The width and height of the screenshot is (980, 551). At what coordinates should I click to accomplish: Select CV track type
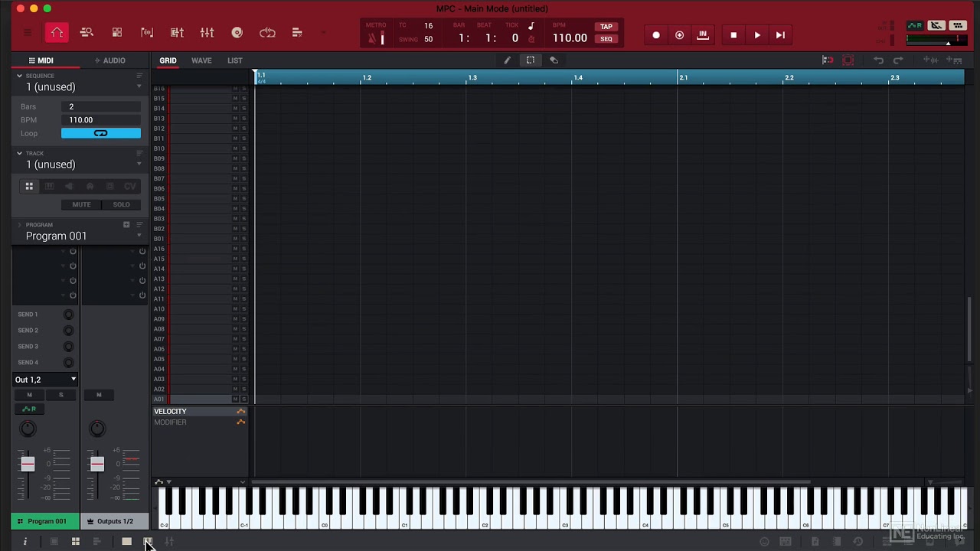tap(130, 186)
